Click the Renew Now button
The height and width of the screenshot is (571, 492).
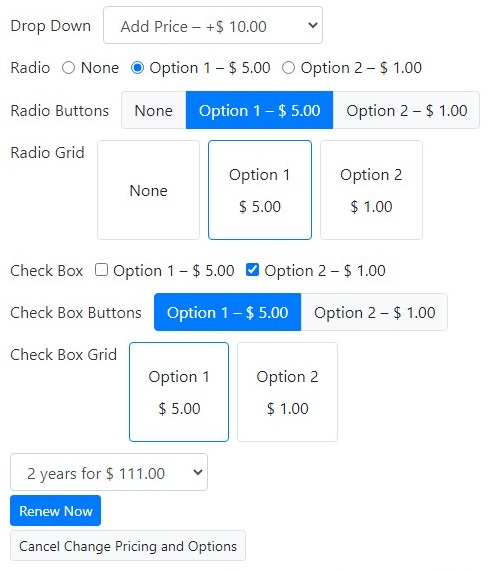(x=55, y=511)
